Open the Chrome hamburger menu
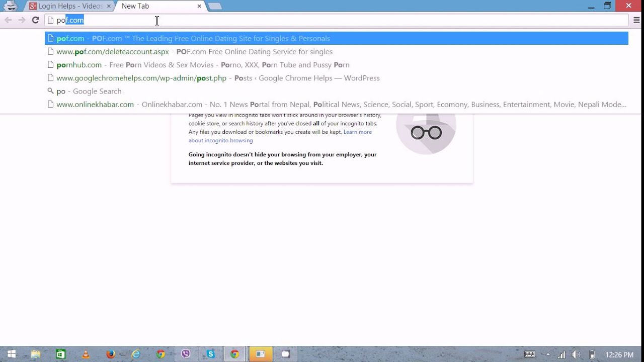Screen dimensions: 644x362 coord(636,20)
